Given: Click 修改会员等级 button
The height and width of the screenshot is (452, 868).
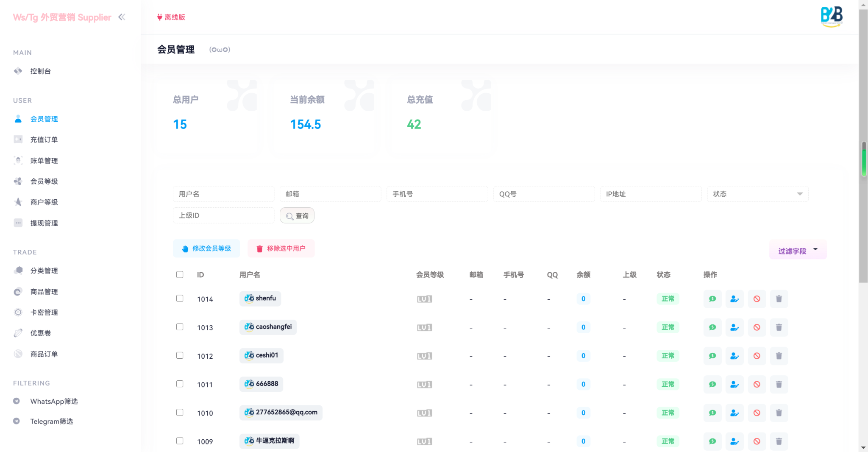Looking at the screenshot, I should (x=206, y=248).
